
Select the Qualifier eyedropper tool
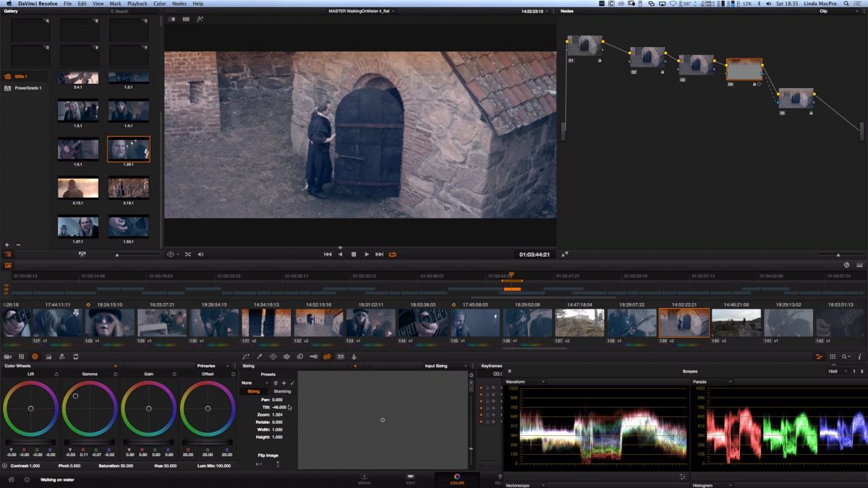[x=260, y=356]
